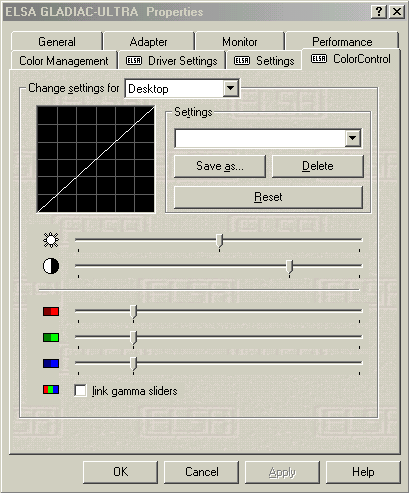Click the green gamma channel icon
The width and height of the screenshot is (409, 493).
tap(51, 337)
